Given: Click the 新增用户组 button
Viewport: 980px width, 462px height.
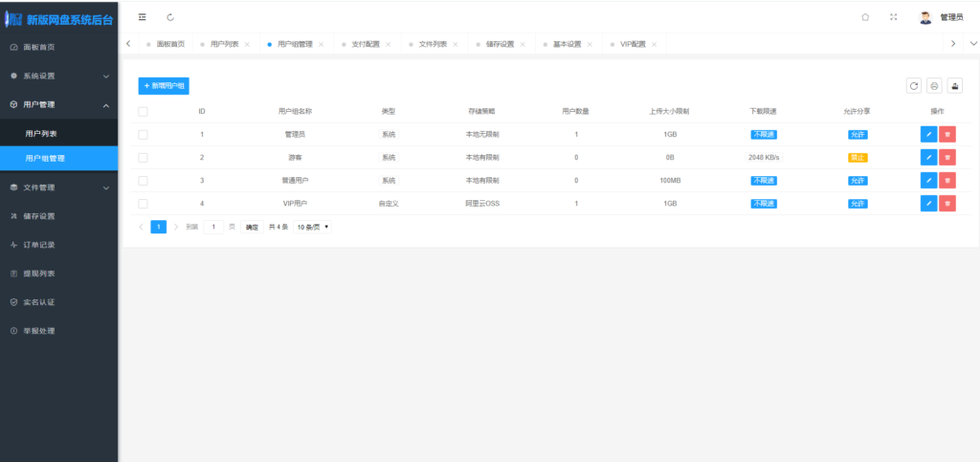Looking at the screenshot, I should [164, 86].
